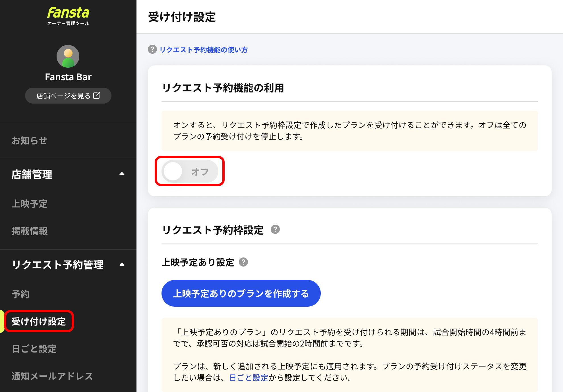Click the 店舗管理 section header
This screenshot has width=563, height=392.
click(x=68, y=174)
